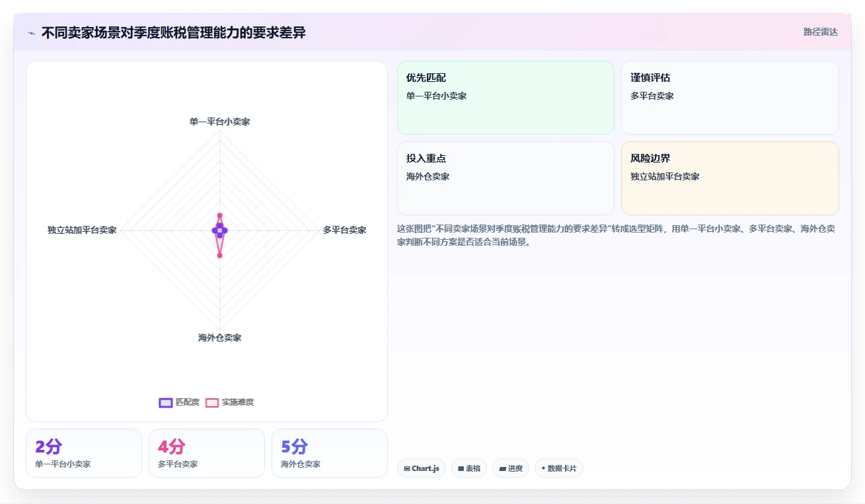The width and height of the screenshot is (865, 504).
Task: Click the 5分 score card
Action: [x=330, y=453]
